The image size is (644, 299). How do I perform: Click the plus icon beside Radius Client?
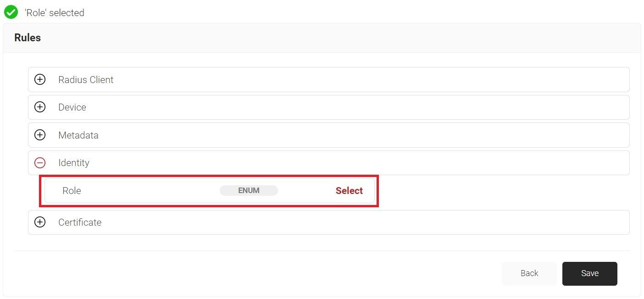point(40,80)
